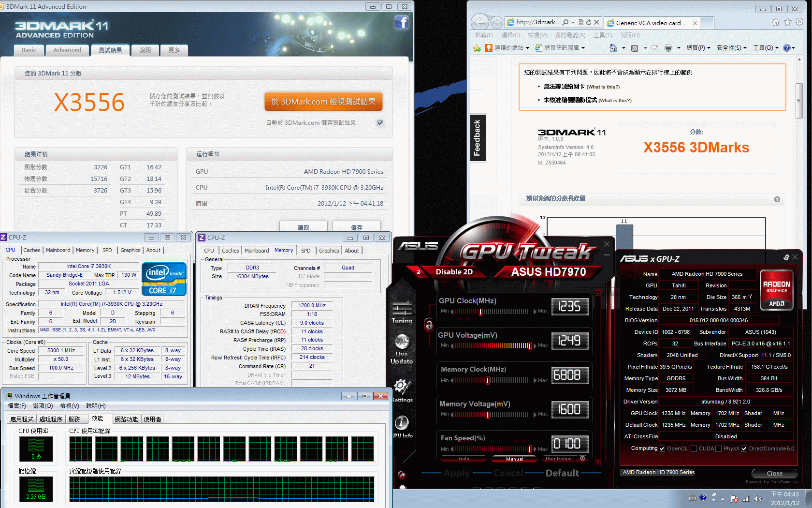Toggle the GPU clock-voltage link lock icon

point(429,325)
